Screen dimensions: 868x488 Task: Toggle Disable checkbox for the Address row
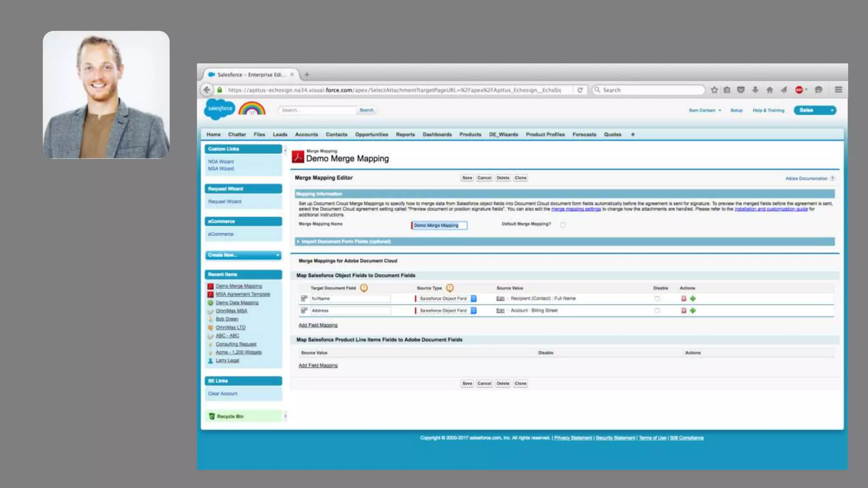click(657, 311)
